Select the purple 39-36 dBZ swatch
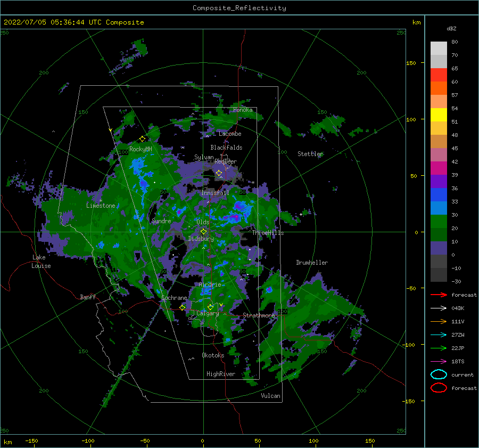The width and height of the screenshot is (479, 448). coord(439,182)
